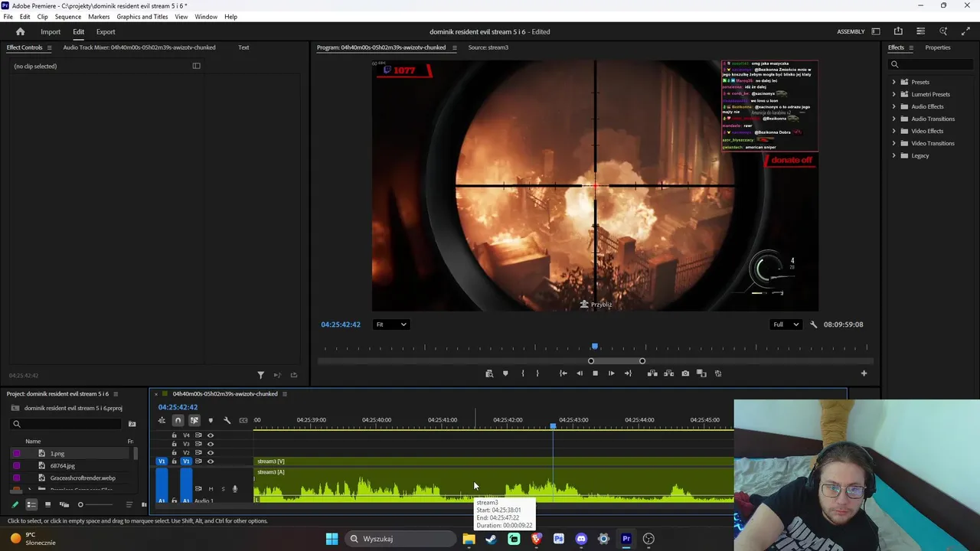The height and width of the screenshot is (551, 980).
Task: Mute the Audio 1 track
Action: tap(211, 489)
